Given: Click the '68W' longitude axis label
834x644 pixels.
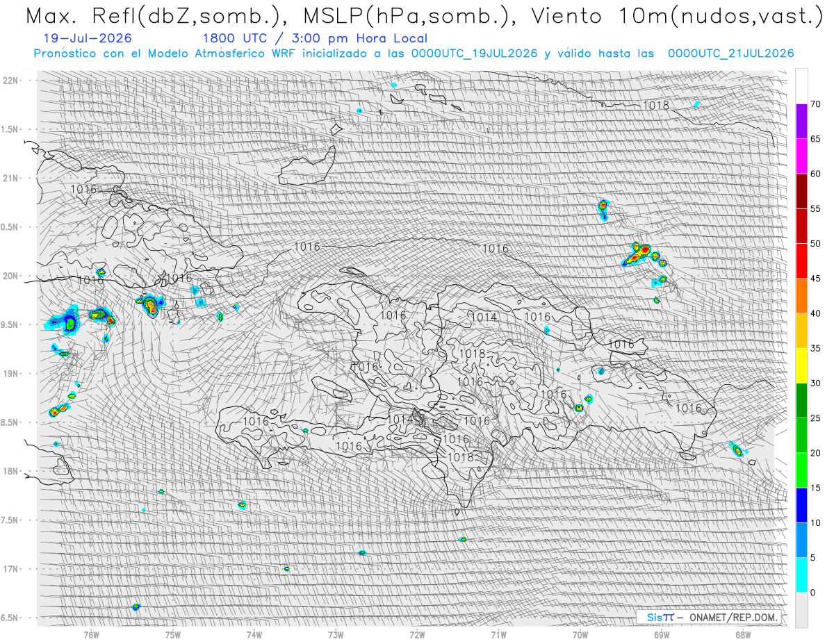Looking at the screenshot, I should (x=743, y=634).
